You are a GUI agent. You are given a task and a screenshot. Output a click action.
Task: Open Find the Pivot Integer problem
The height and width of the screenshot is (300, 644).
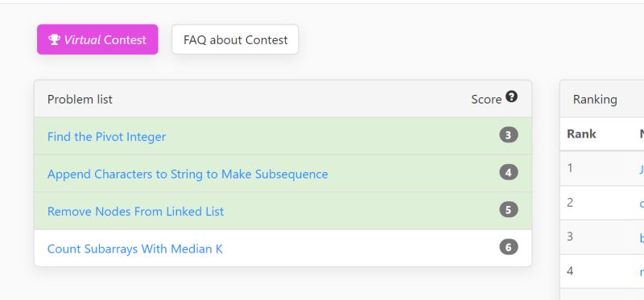(106, 136)
